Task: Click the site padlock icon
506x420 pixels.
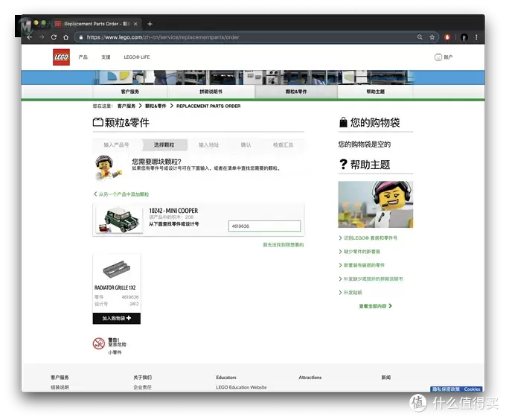Action: click(81, 37)
